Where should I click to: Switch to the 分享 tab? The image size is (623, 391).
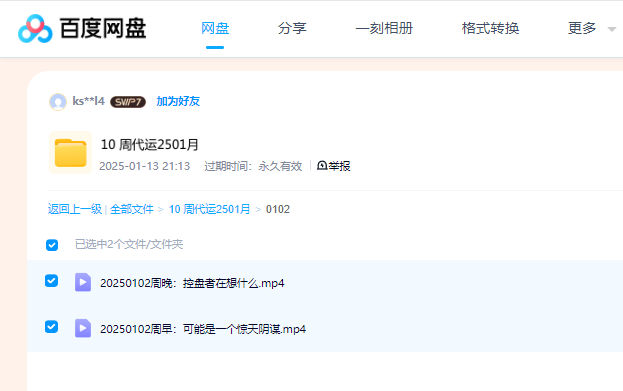point(292,28)
